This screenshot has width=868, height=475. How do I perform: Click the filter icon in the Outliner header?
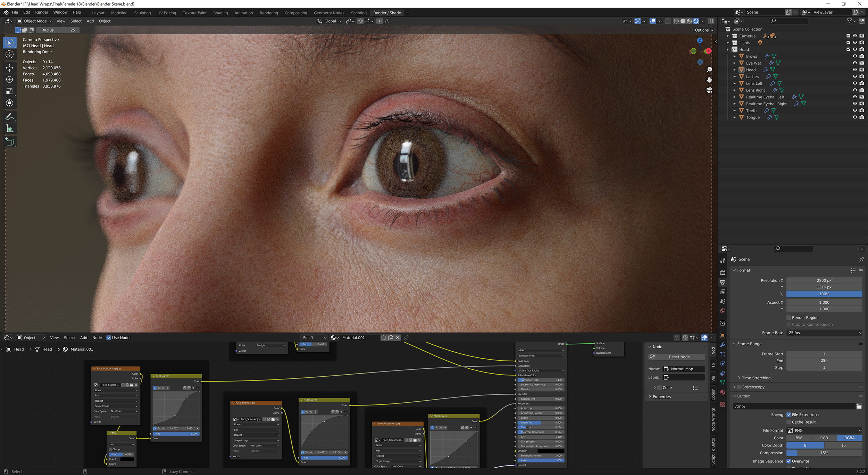click(850, 21)
